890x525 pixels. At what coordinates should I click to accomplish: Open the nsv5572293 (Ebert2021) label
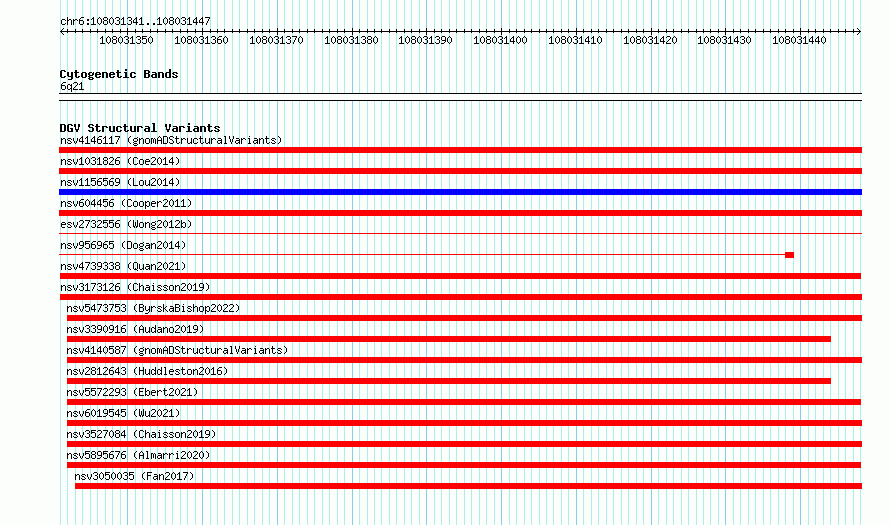pos(132,392)
